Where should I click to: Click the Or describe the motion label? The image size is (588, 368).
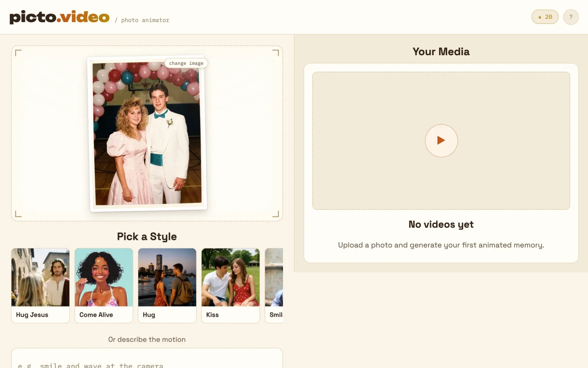click(147, 339)
